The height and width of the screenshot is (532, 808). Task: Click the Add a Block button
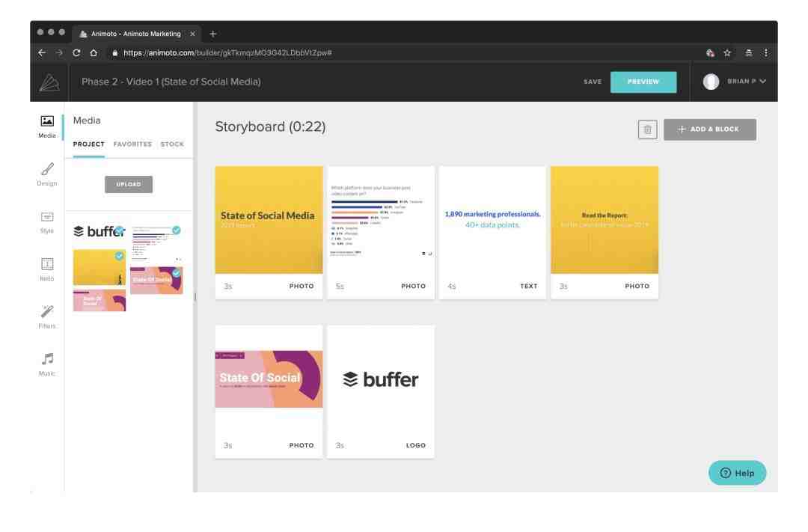click(x=709, y=129)
